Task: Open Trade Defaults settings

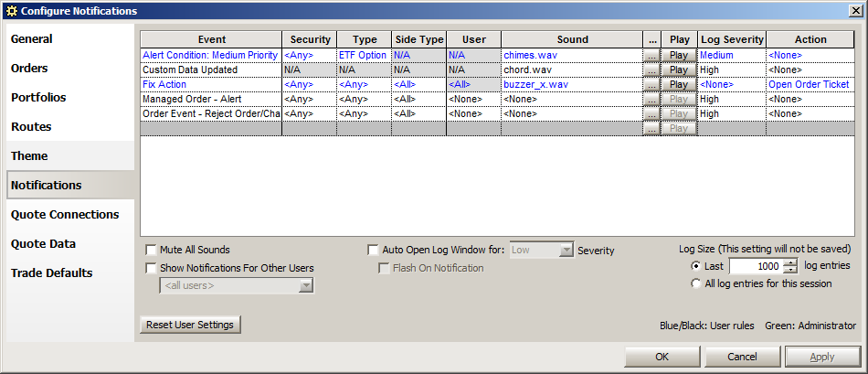Action: (x=69, y=273)
